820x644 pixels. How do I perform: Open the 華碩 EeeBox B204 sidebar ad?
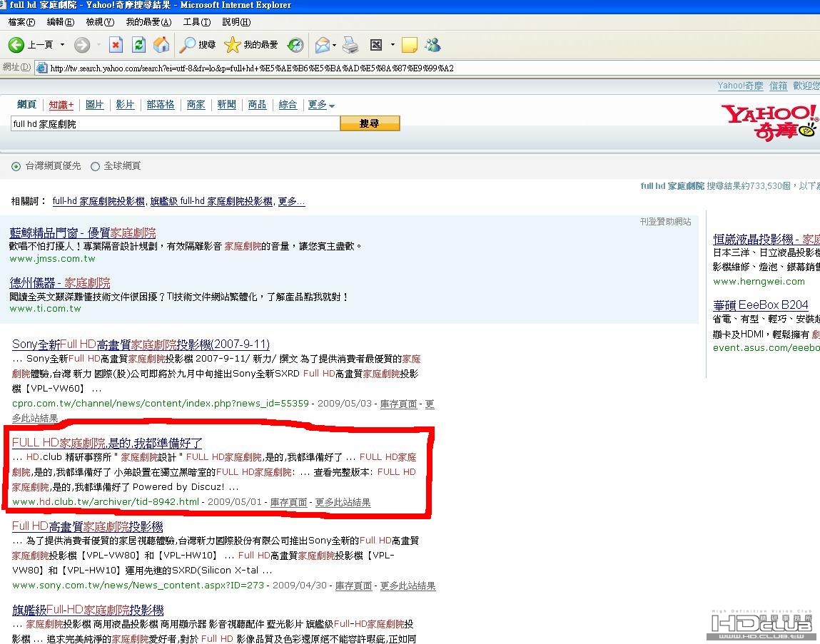coord(760,305)
